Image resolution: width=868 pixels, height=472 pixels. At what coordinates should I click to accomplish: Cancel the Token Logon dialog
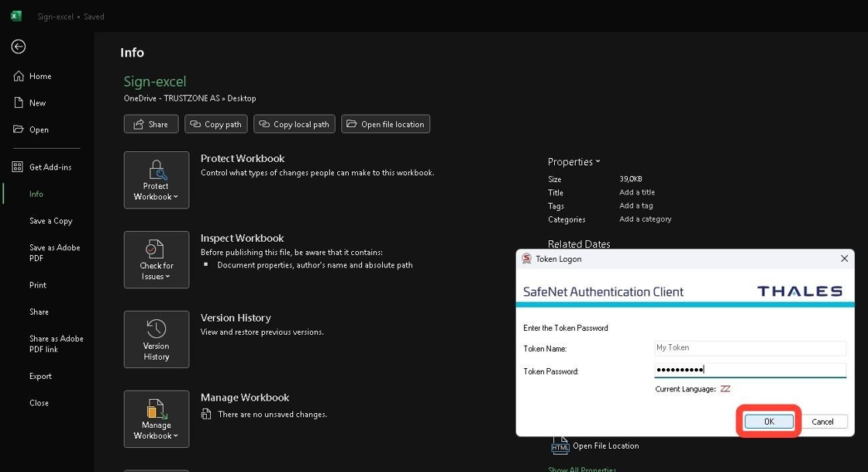[822, 422]
